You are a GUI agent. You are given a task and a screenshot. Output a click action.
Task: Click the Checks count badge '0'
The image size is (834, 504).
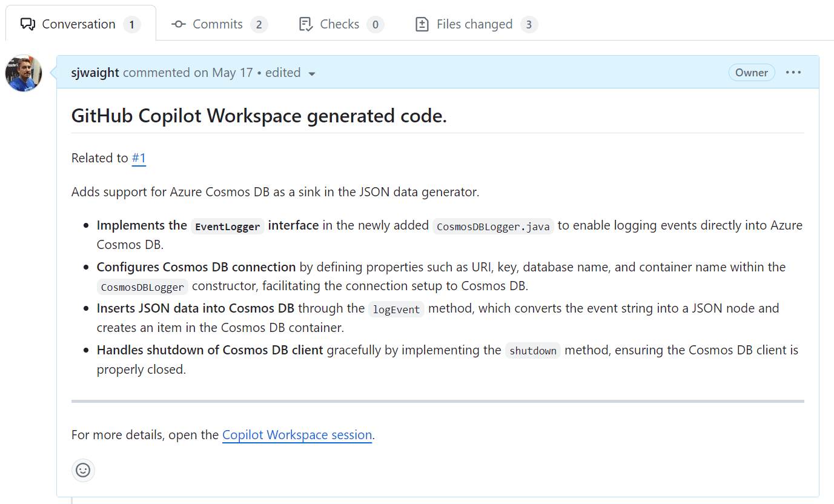[x=376, y=24]
